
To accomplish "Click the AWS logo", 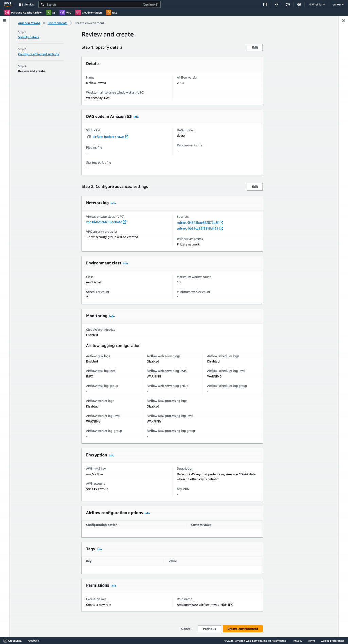I will [x=7, y=4].
